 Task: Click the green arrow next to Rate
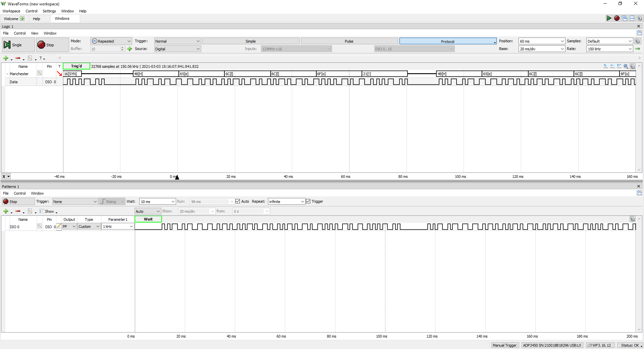[638, 49]
